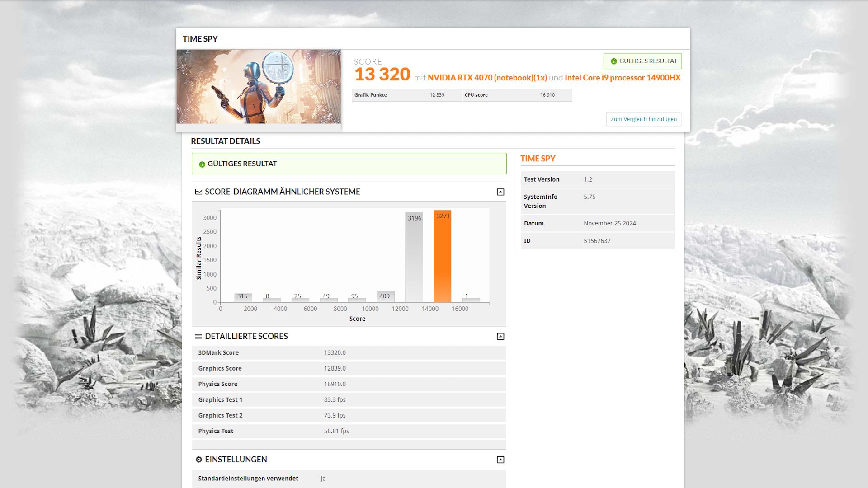Click the result ID 51567637 in the sidebar
This screenshot has width=868, height=488.
pyautogui.click(x=597, y=240)
